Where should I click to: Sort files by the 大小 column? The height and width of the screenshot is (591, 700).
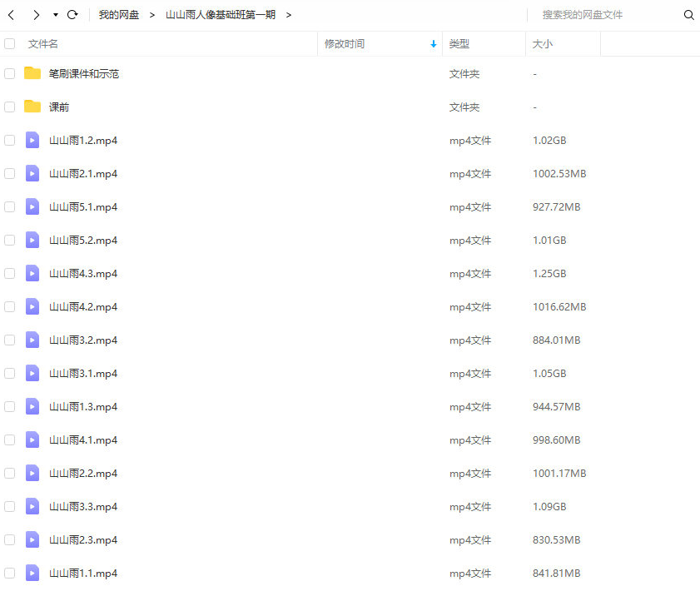(x=542, y=43)
